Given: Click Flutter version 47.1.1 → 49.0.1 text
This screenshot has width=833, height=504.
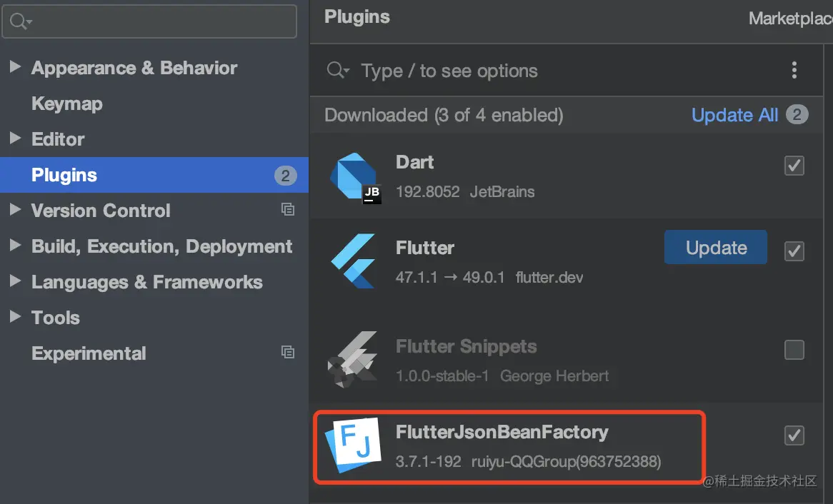Looking at the screenshot, I should tap(450, 277).
